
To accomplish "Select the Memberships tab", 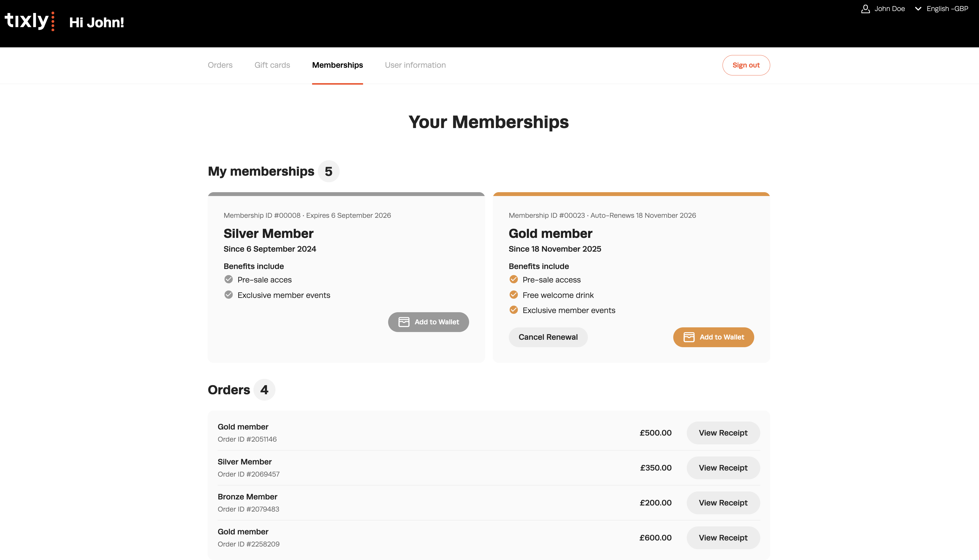I will pyautogui.click(x=337, y=65).
